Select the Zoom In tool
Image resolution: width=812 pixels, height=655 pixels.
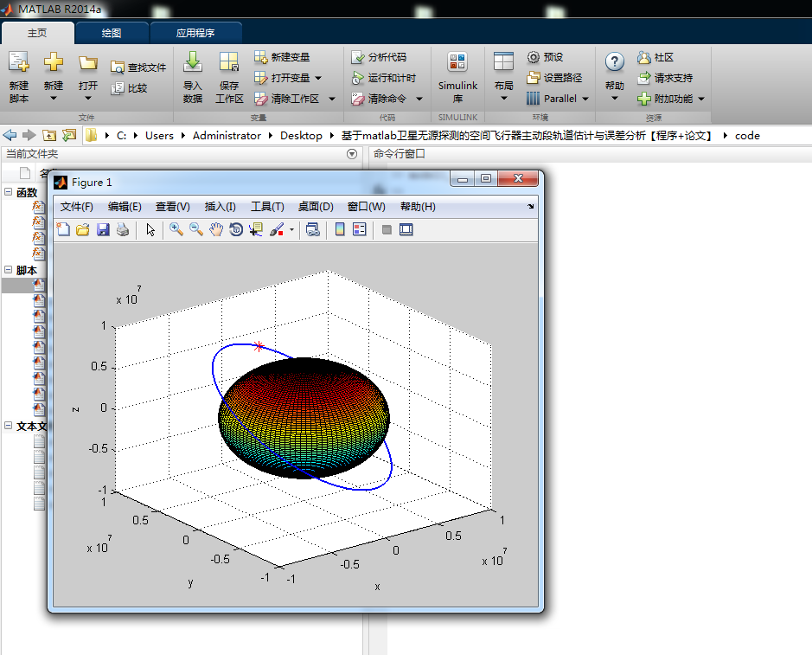coord(176,229)
